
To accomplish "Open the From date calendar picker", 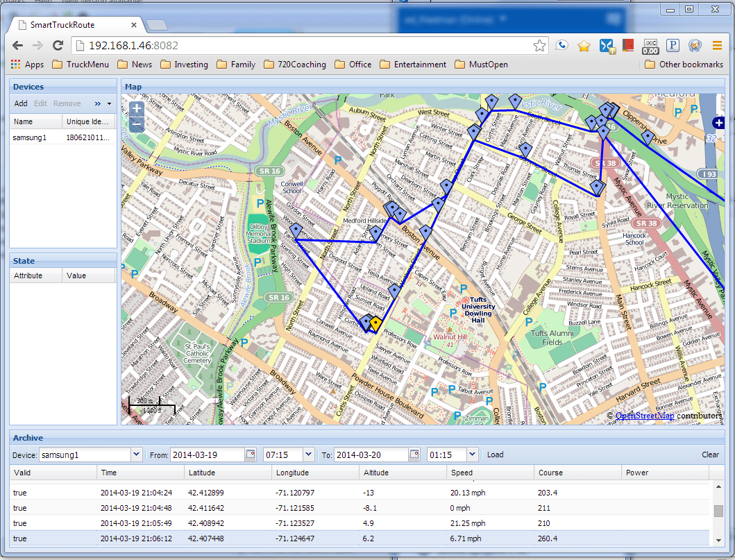I will coord(251,455).
